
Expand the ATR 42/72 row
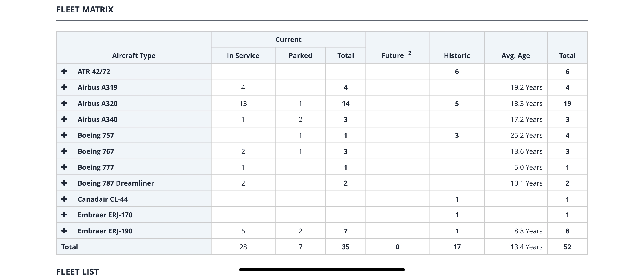point(64,71)
